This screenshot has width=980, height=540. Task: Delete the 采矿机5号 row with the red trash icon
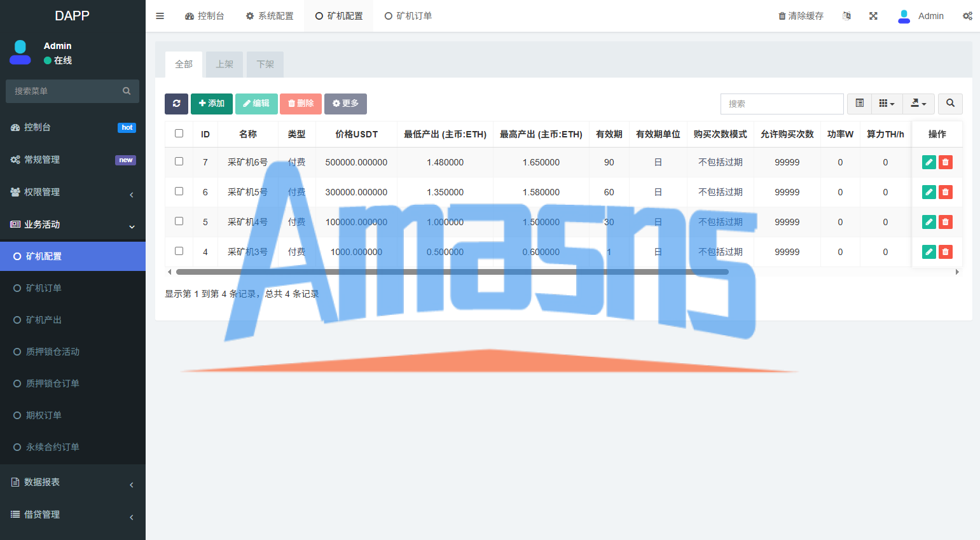click(946, 192)
